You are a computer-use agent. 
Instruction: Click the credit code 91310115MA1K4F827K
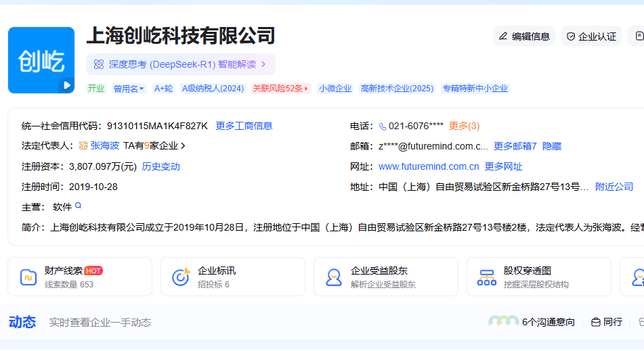tap(157, 126)
